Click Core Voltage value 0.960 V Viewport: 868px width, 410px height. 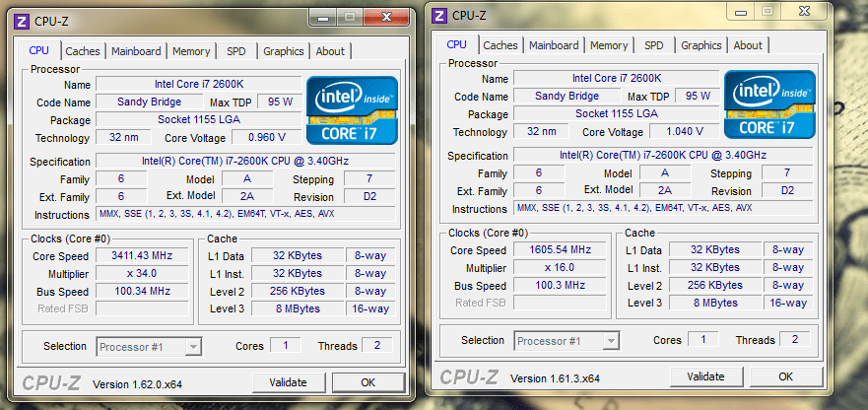pyautogui.click(x=267, y=137)
